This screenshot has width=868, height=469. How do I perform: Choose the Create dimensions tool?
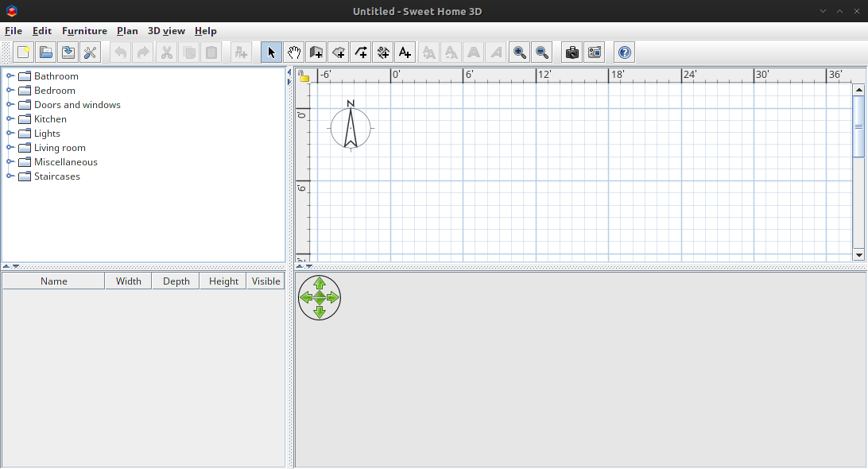tap(382, 52)
